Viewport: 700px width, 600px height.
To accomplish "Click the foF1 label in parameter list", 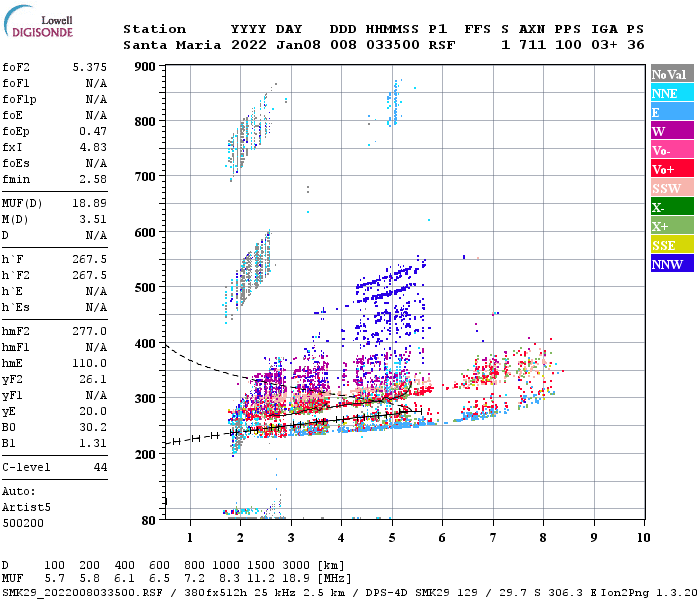I will (x=16, y=83).
